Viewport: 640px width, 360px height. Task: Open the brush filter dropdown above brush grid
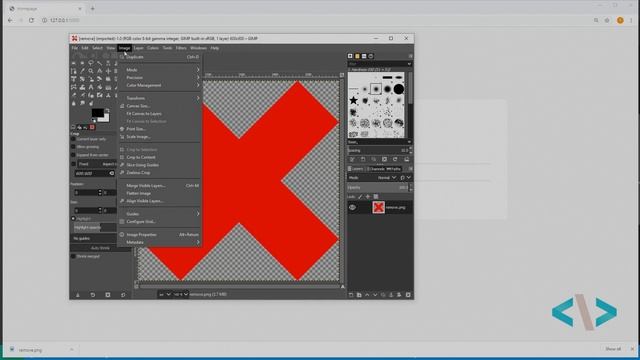click(x=380, y=64)
